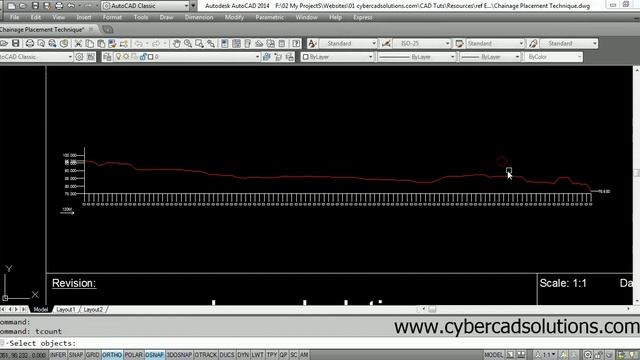Viewport: 640px width, 360px height.
Task: Open the Format menu
Action: [x=112, y=17]
